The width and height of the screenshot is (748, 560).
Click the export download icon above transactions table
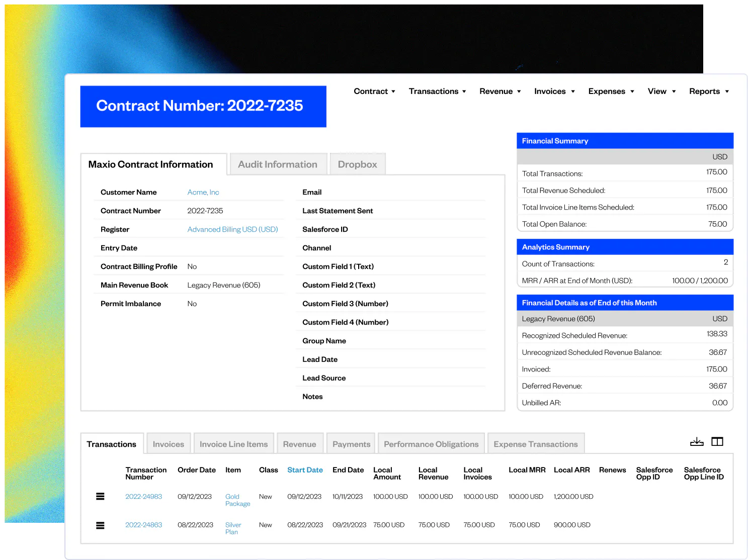pos(697,442)
